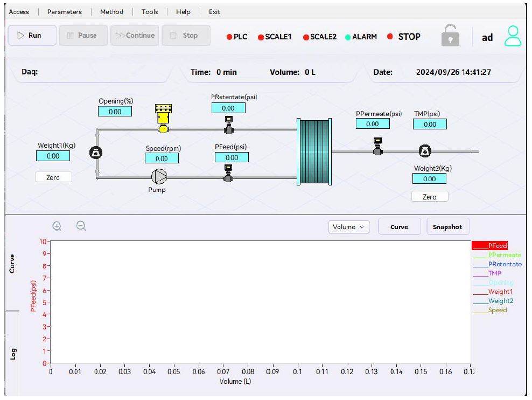Screen dimensions: 532x400
Task: Click the ALARM status indicator
Action: pos(361,37)
